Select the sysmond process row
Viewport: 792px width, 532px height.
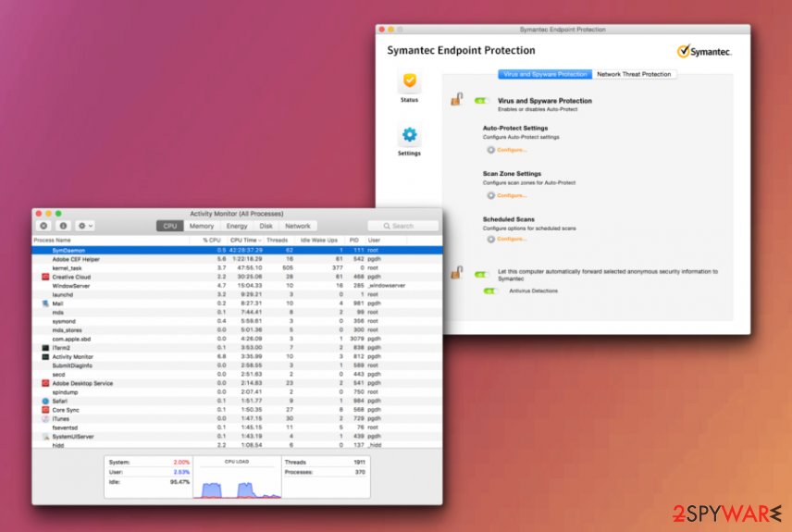pyautogui.click(x=237, y=321)
